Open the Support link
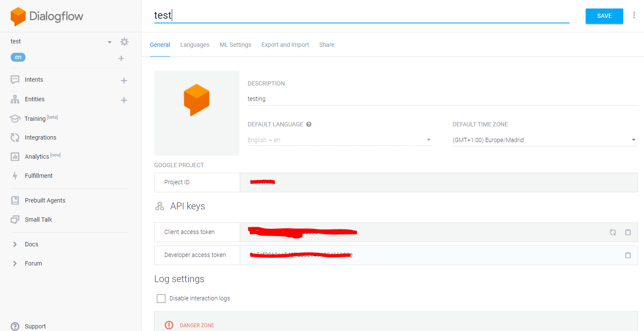The image size is (644, 331). click(x=35, y=326)
